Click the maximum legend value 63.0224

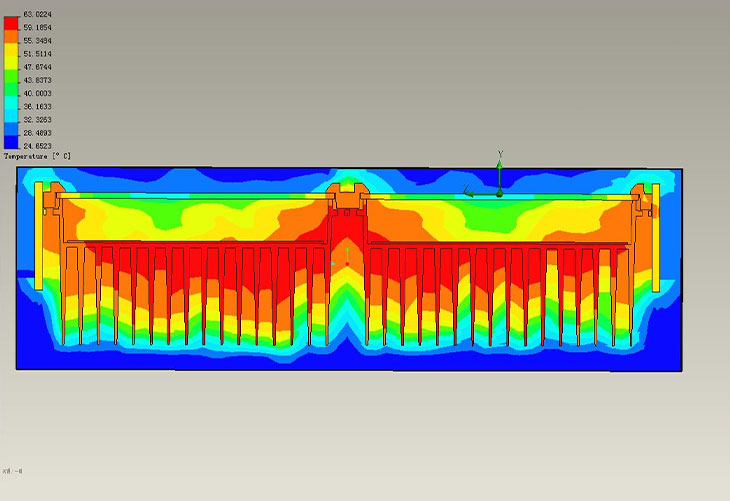[37, 13]
